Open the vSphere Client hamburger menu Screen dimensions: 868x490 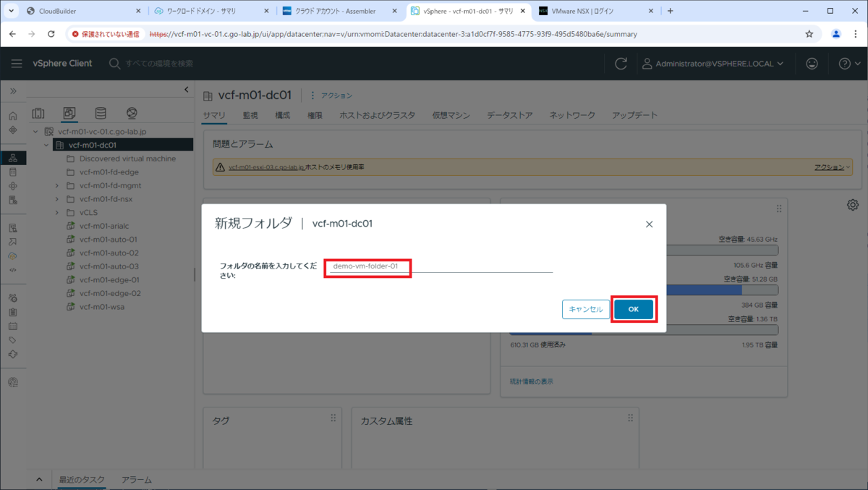(x=16, y=64)
